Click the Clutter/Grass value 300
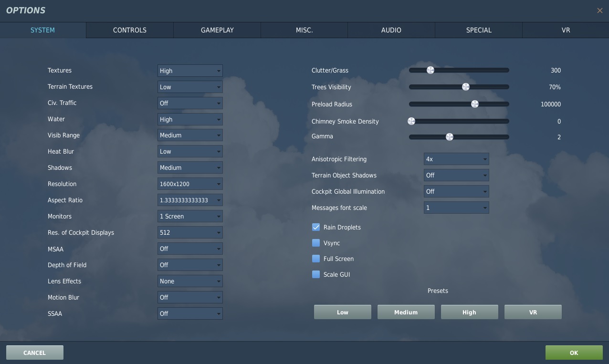Image resolution: width=609 pixels, height=364 pixels. click(x=556, y=70)
